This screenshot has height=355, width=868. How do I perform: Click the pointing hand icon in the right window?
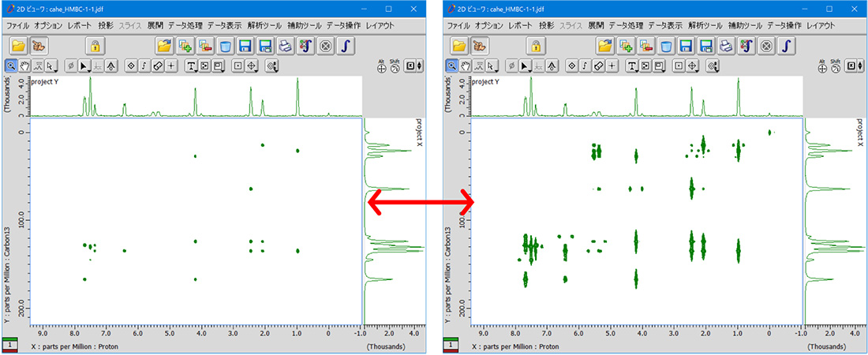(x=480, y=46)
